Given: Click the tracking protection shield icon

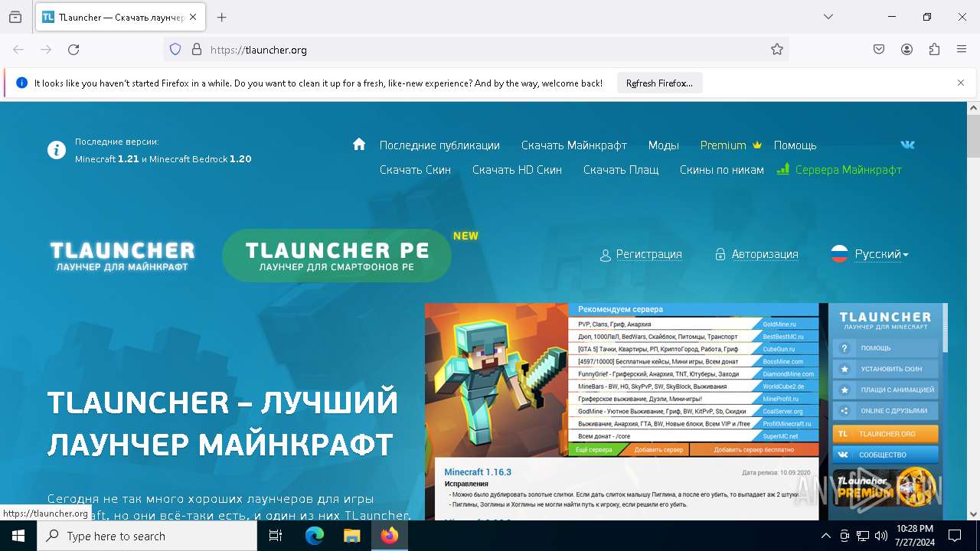Looking at the screenshot, I should [175, 50].
